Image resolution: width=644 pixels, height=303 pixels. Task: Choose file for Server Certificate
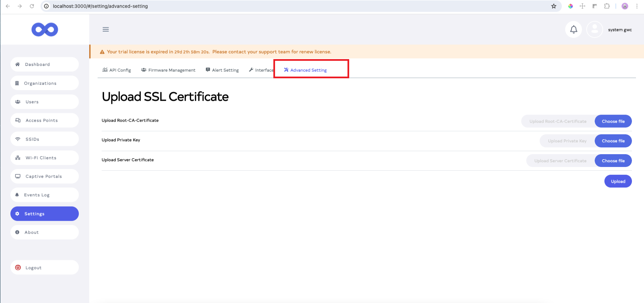(x=613, y=161)
